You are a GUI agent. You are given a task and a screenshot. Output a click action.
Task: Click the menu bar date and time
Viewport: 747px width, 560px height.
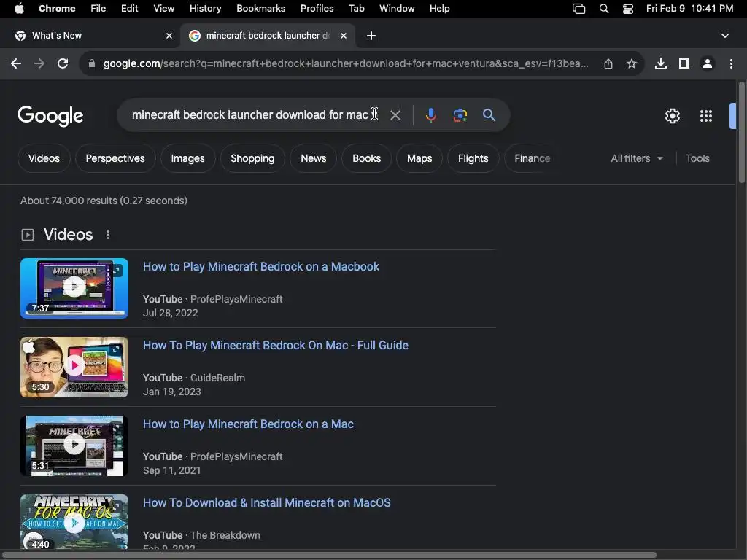pos(689,9)
